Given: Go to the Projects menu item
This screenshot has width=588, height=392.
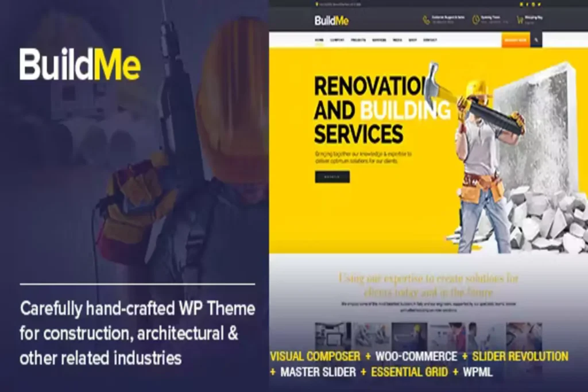Looking at the screenshot, I should coord(358,41).
